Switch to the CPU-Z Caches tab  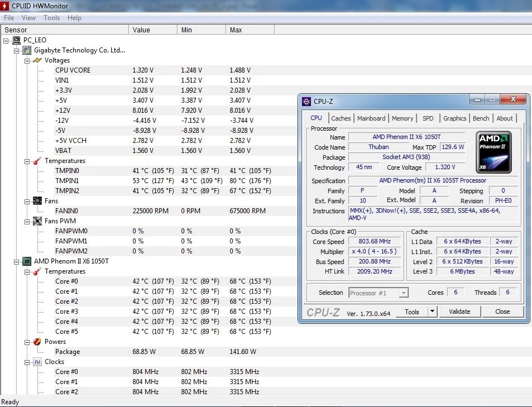[341, 118]
